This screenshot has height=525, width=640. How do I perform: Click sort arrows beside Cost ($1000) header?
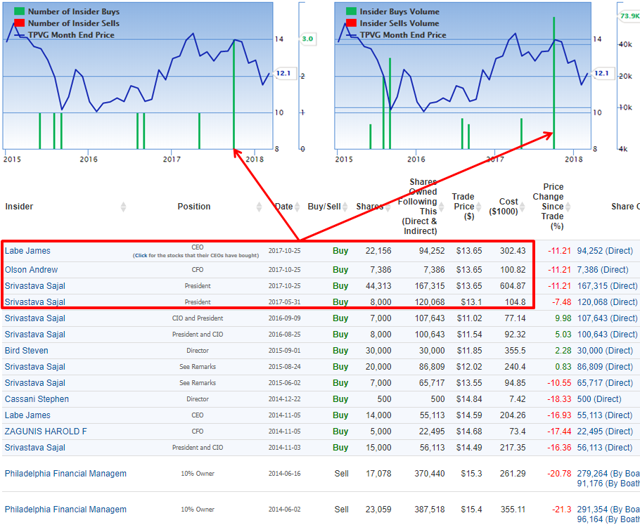point(522,207)
